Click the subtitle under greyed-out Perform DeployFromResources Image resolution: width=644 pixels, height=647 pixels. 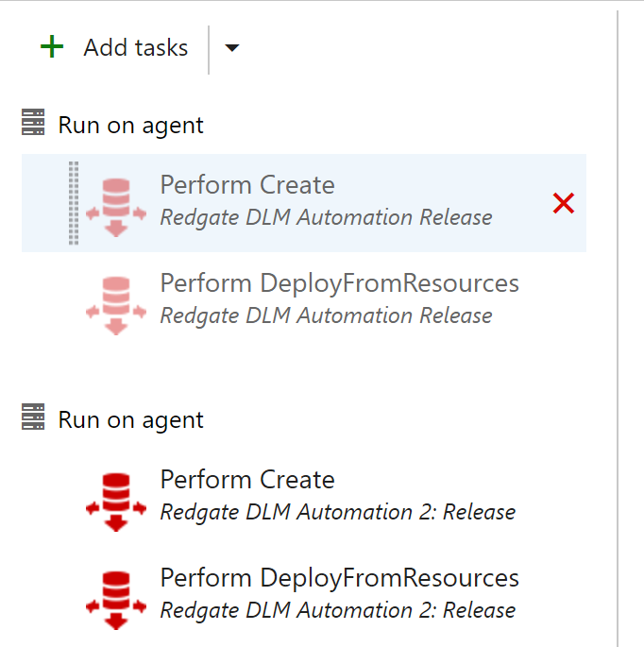pos(326,315)
